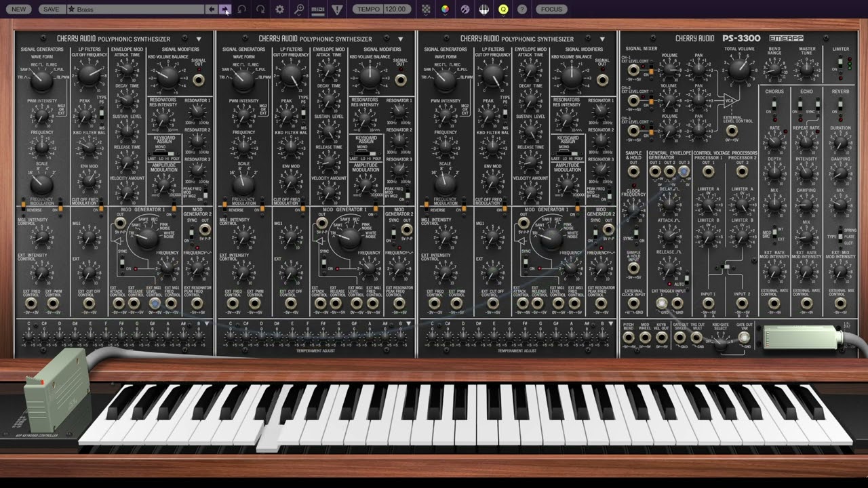Screen dimensions: 868x488
Task: Open the first panel's temperament adjust triangle menu
Action: click(x=207, y=324)
